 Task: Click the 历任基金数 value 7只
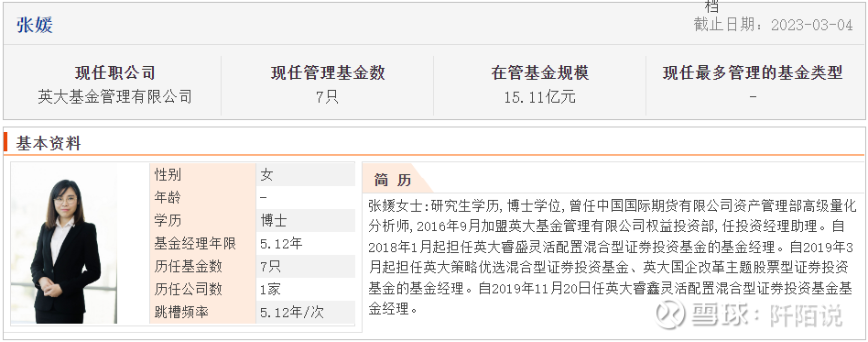pyautogui.click(x=271, y=266)
